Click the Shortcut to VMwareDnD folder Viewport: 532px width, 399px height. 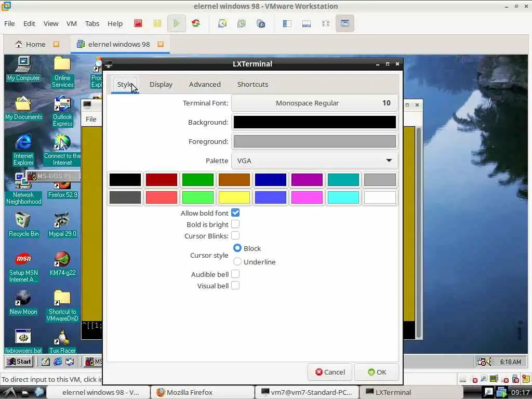click(62, 306)
